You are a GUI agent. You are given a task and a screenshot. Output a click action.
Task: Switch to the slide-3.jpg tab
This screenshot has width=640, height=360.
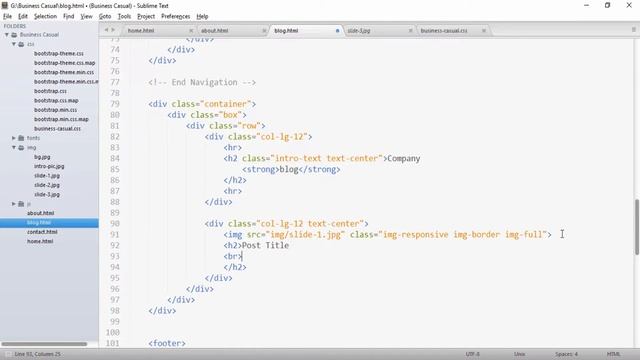[x=359, y=31]
